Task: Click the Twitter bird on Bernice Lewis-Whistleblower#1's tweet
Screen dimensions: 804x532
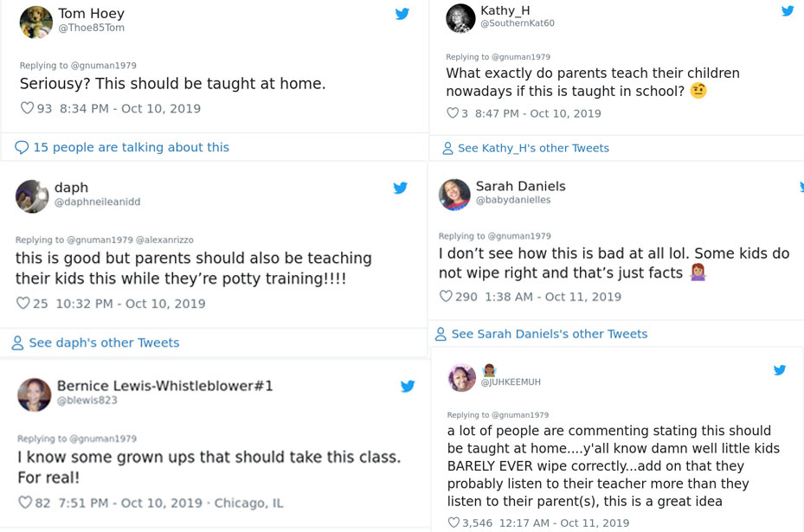Action: [x=408, y=387]
